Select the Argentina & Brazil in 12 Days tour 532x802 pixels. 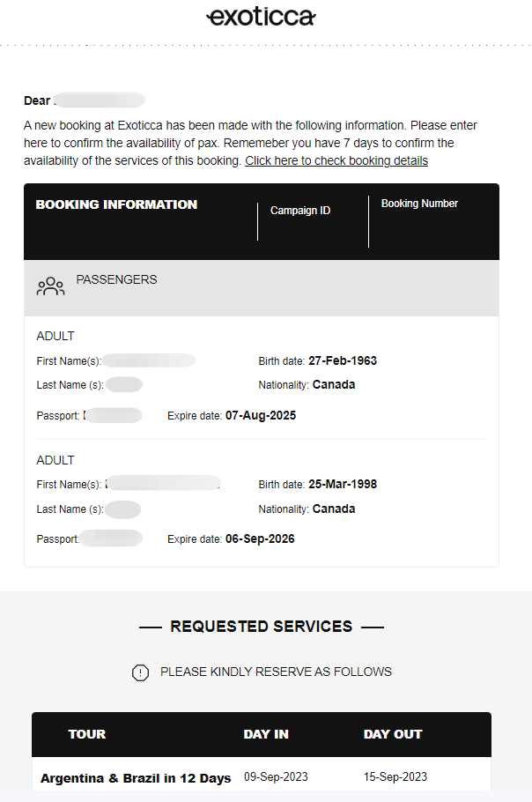[136, 778]
